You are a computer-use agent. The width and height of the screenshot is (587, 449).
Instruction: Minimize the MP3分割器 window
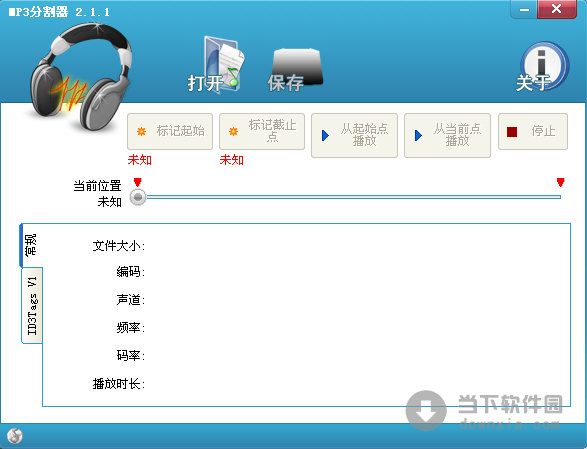click(x=524, y=9)
